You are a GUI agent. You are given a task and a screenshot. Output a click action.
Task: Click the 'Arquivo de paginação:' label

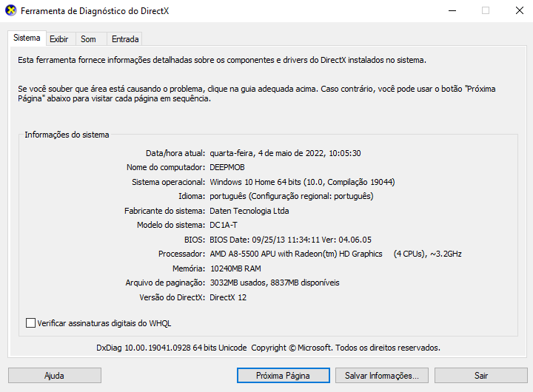[165, 283]
